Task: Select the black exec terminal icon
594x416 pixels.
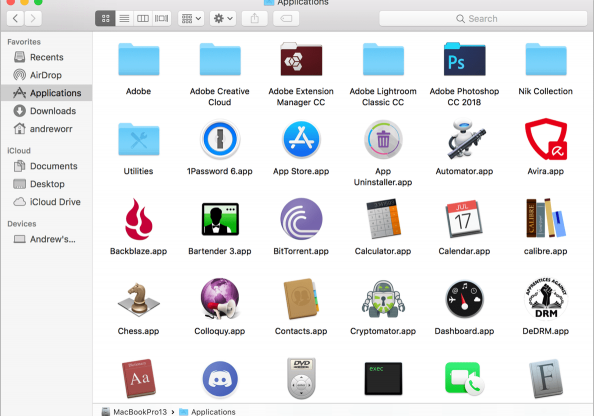Action: [x=383, y=378]
